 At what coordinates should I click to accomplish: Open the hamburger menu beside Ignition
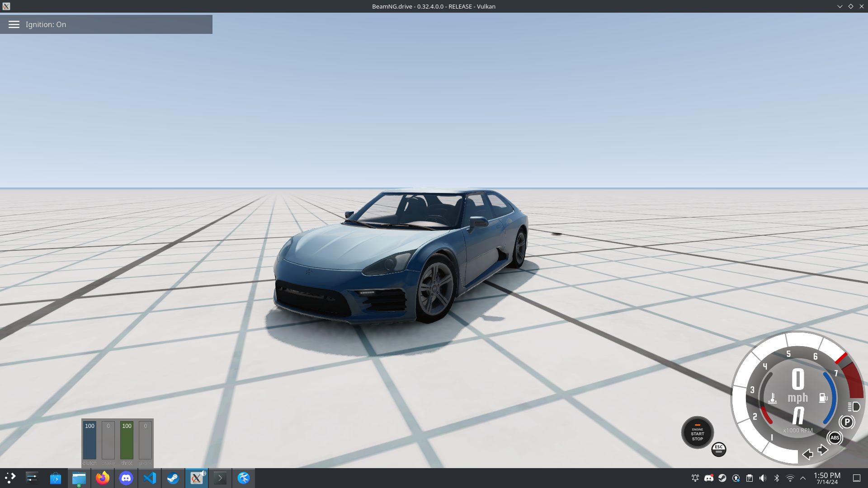14,24
